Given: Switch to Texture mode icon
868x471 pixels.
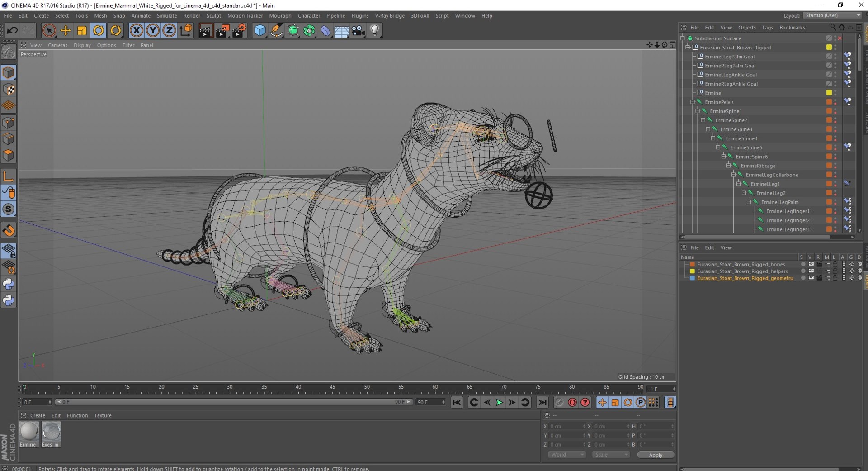Looking at the screenshot, I should pyautogui.click(x=9, y=89).
